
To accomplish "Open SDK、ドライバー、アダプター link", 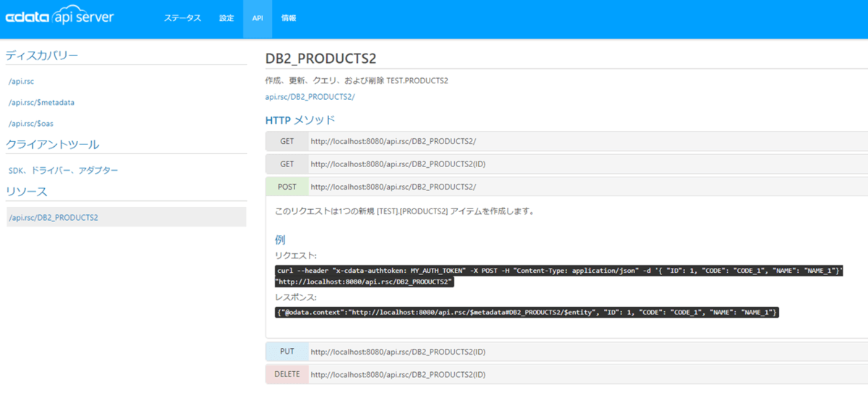I will (x=63, y=170).
